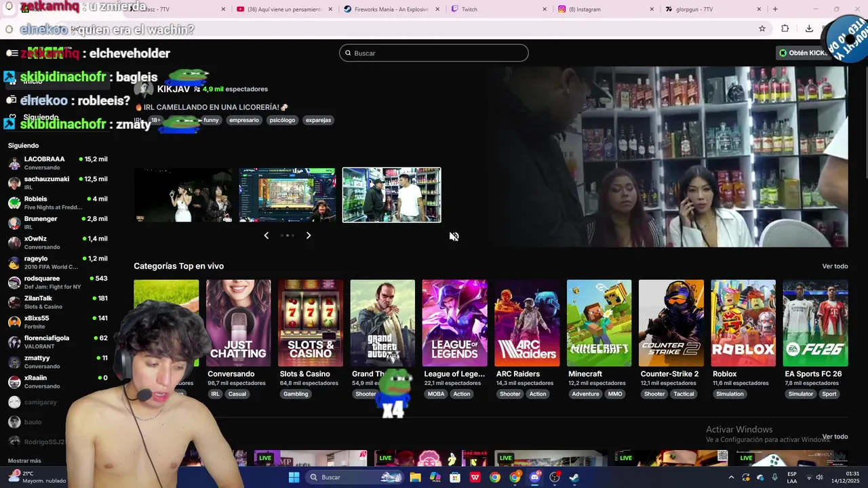Open the Minecraft category card
The width and height of the screenshot is (868, 488).
pyautogui.click(x=599, y=323)
